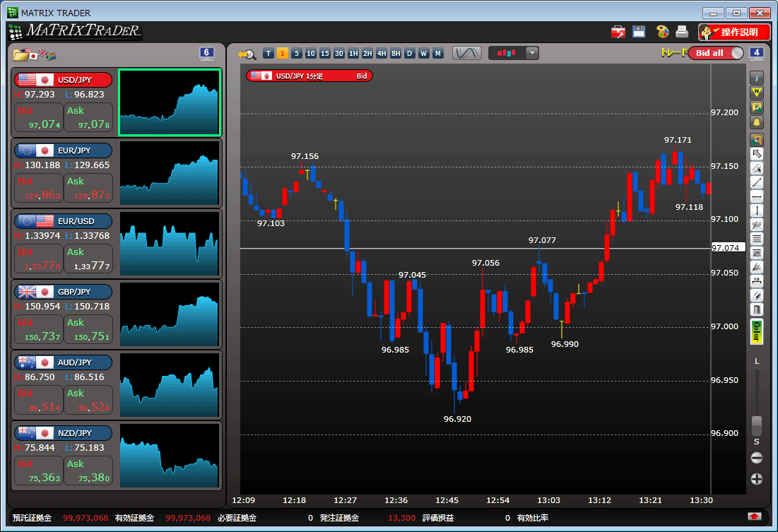Open the currency pair folder with flags icon
Image resolution: width=778 pixels, height=532 pixels.
click(x=34, y=54)
